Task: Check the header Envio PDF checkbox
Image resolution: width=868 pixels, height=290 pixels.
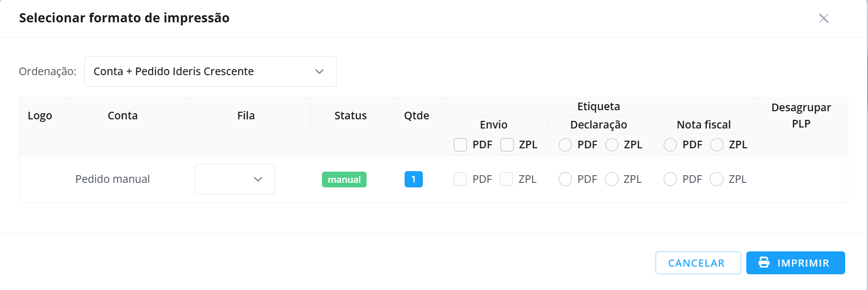Action: click(460, 145)
